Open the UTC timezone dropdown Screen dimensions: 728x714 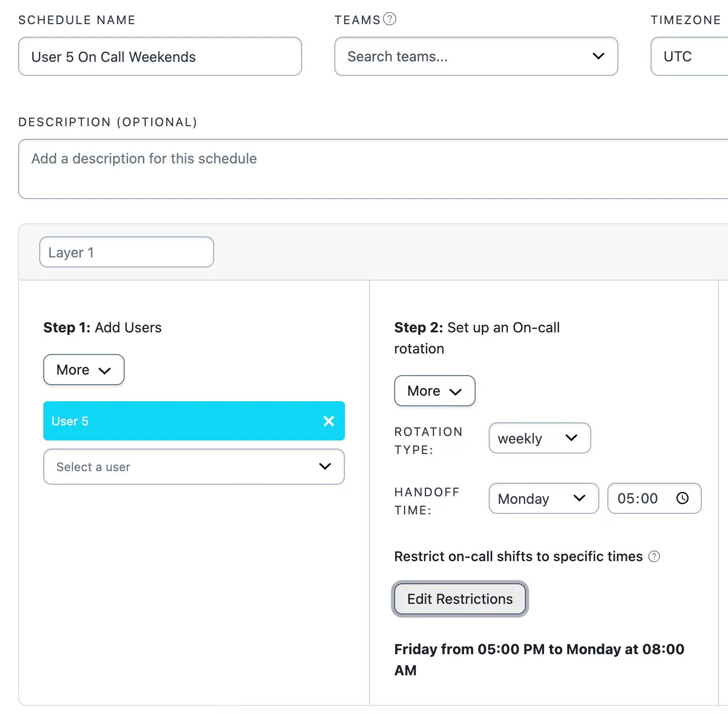tap(689, 56)
